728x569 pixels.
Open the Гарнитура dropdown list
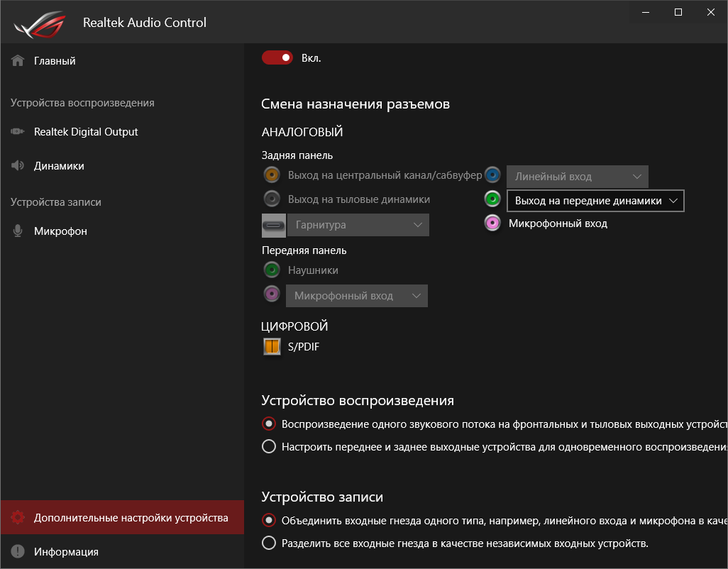point(358,225)
